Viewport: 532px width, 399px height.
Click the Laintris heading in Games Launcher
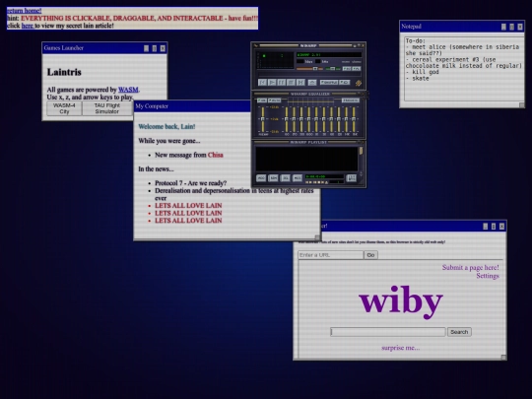[x=64, y=72]
